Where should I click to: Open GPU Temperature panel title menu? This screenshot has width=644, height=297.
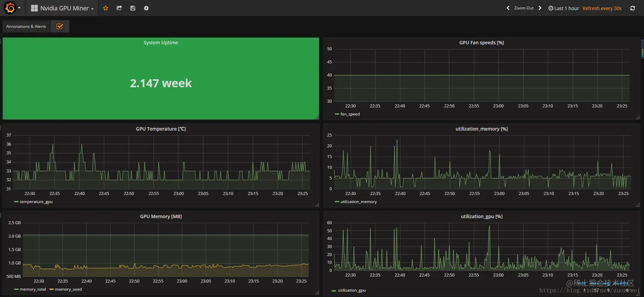[161, 129]
